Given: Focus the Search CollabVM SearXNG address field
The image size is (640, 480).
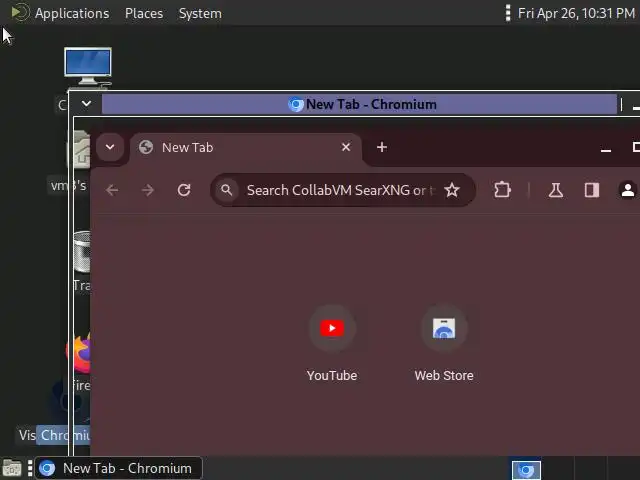Looking at the screenshot, I should (x=341, y=190).
